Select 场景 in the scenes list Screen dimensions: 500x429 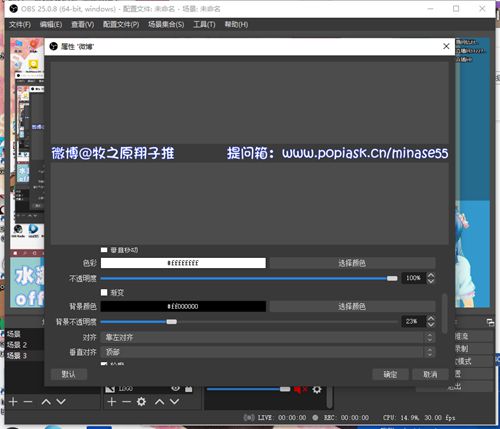click(x=24, y=334)
